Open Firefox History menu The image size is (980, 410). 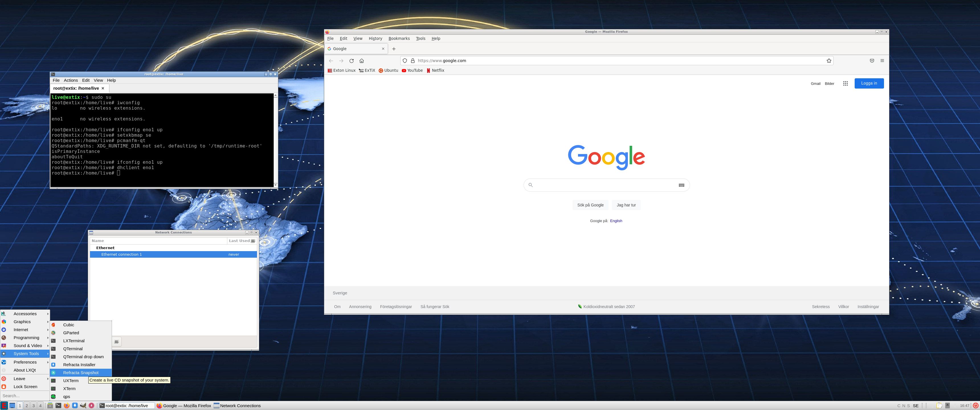click(375, 38)
